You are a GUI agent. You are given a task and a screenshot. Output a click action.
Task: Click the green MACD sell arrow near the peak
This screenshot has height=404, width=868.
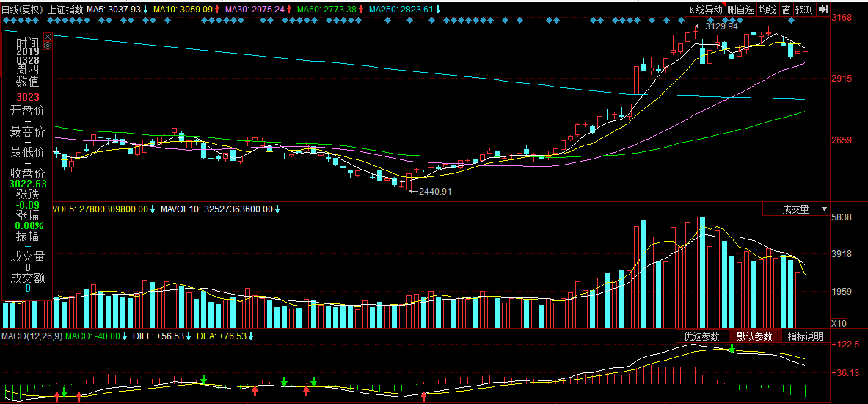point(732,349)
